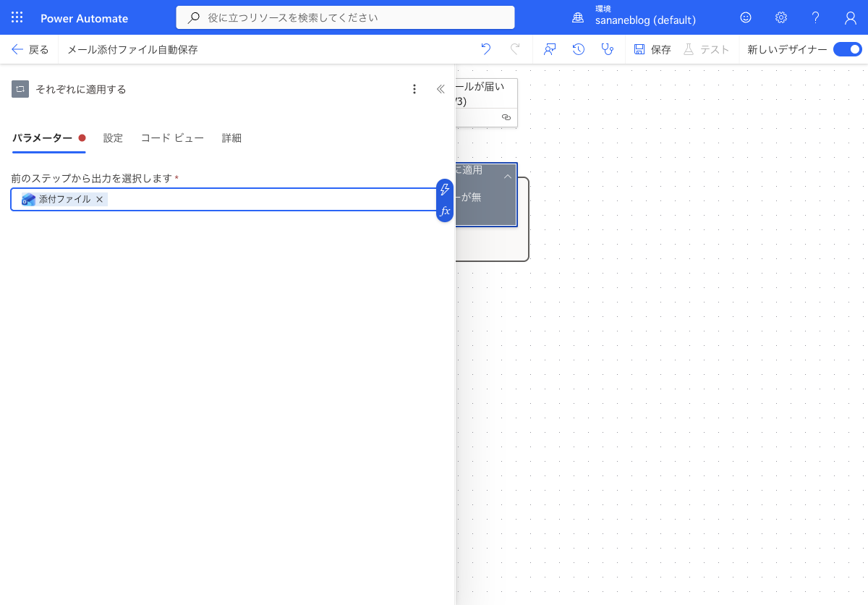Focus the resource search box

click(x=346, y=17)
